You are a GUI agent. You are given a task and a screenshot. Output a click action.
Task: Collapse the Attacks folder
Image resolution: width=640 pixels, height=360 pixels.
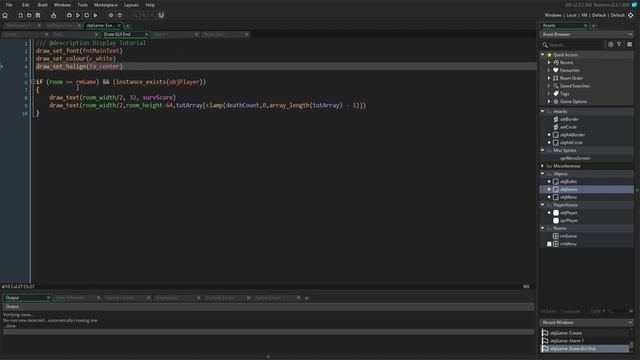point(542,111)
